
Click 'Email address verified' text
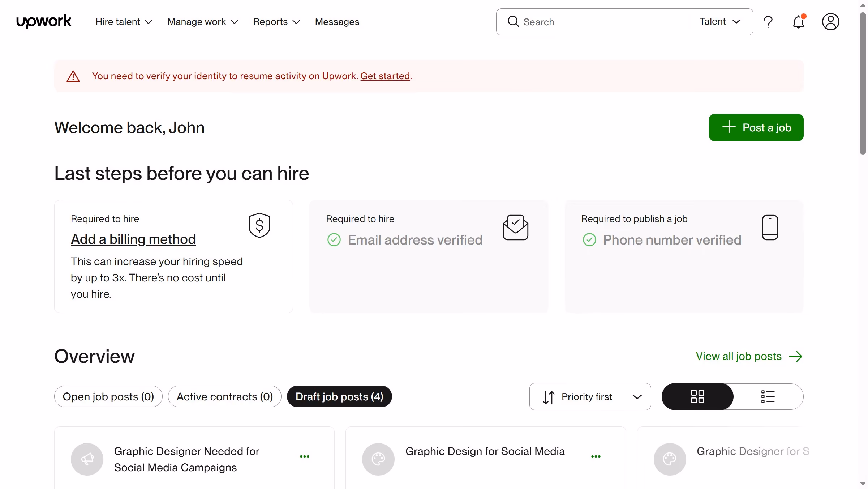tap(415, 240)
